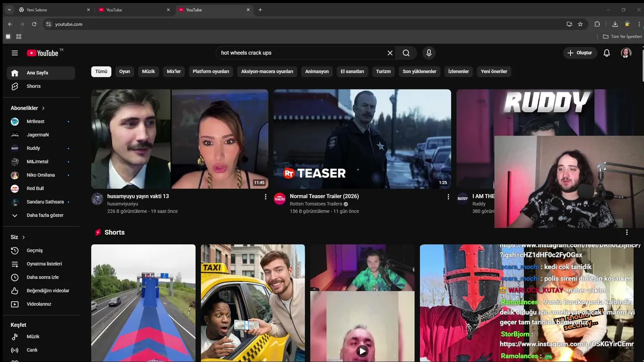This screenshot has width=644, height=362.
Task: Open Geçmiş history in the sidebar
Action: [35, 250]
